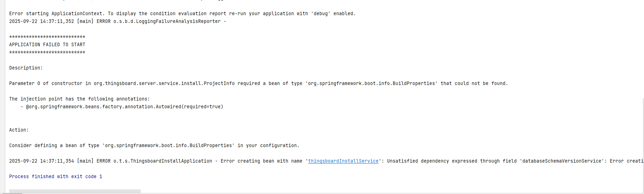644x194 pixels.
Task: Click the 'Description:' heading line
Action: [26, 68]
